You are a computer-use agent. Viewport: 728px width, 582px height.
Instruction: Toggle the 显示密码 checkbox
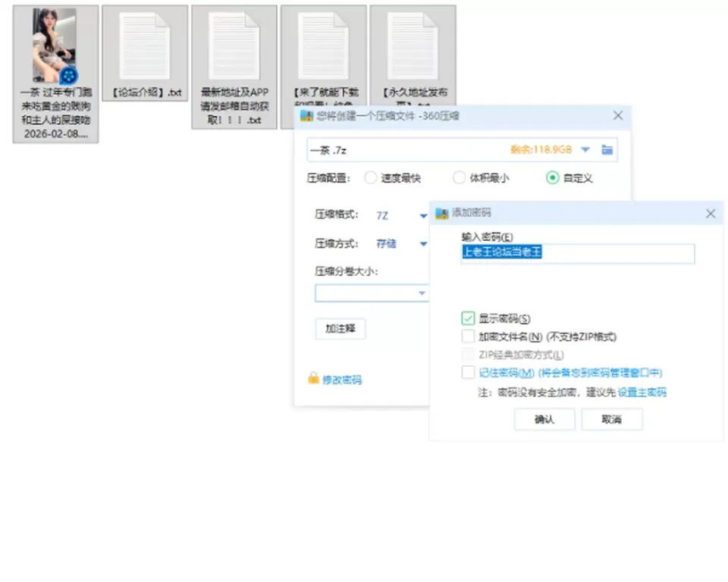coord(468,318)
